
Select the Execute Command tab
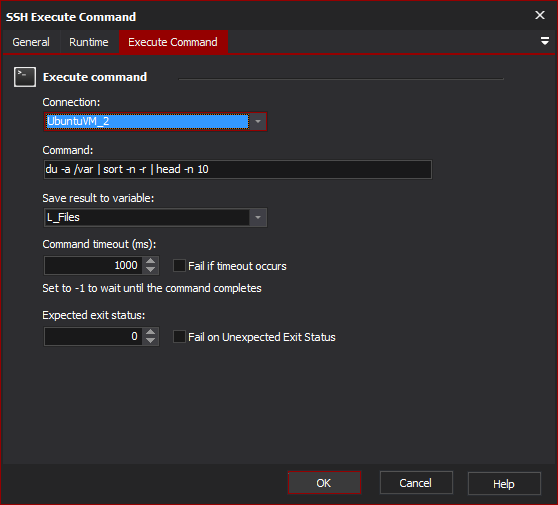(173, 42)
